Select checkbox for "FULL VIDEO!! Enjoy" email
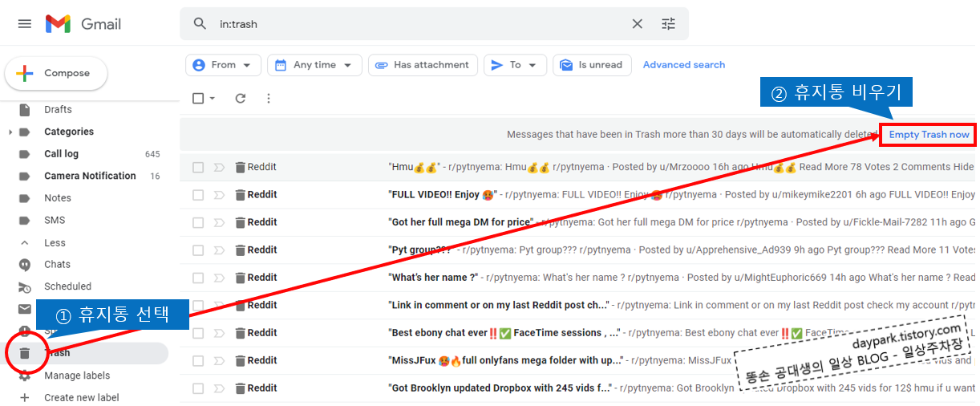980x406 pixels. pos(198,195)
